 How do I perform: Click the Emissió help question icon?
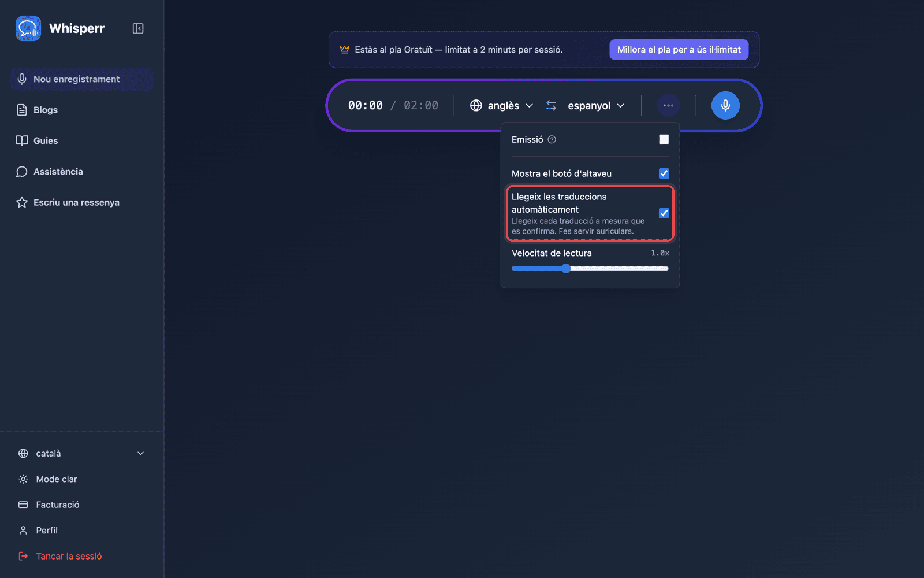click(x=552, y=139)
